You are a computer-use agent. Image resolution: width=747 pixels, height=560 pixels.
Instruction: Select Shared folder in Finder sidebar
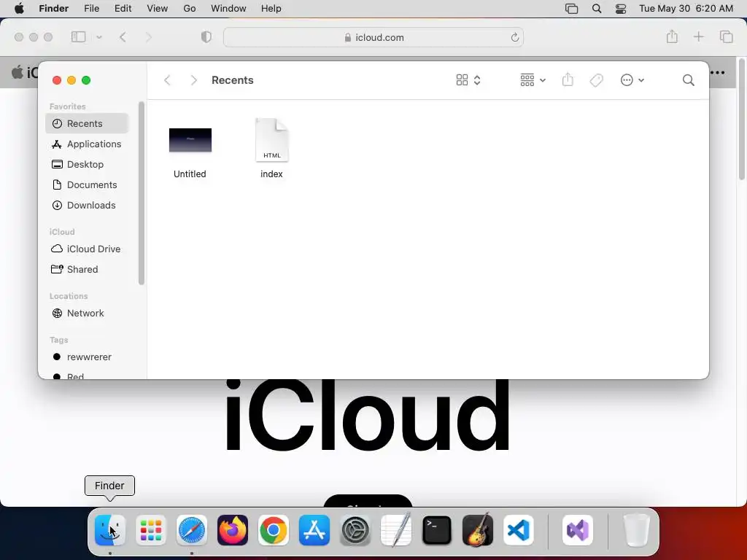(87, 270)
